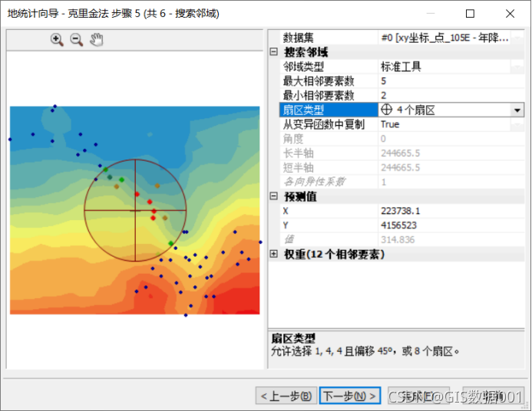Click the 下一步(N) next button
532x411 pixels.
click(350, 396)
